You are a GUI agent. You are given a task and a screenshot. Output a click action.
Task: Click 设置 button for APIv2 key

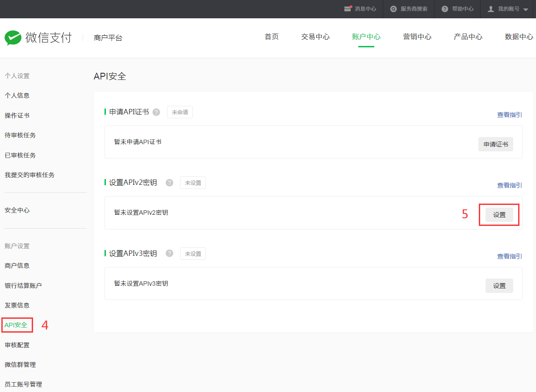pos(499,215)
